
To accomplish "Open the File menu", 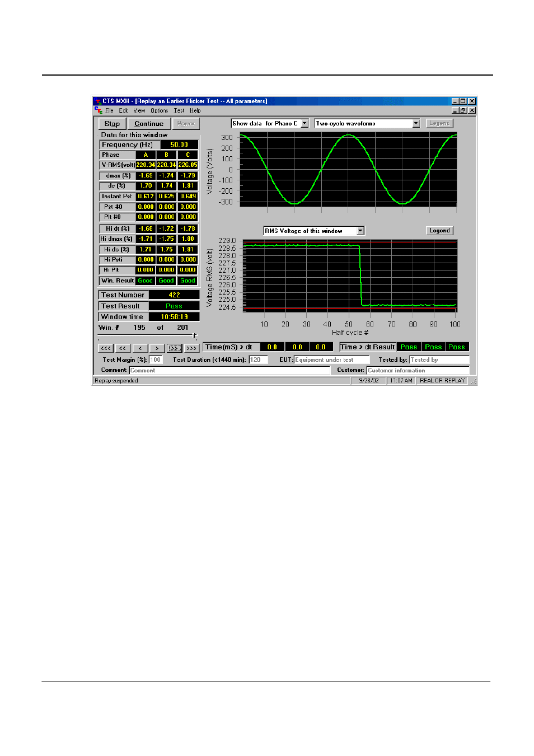I will [110, 110].
